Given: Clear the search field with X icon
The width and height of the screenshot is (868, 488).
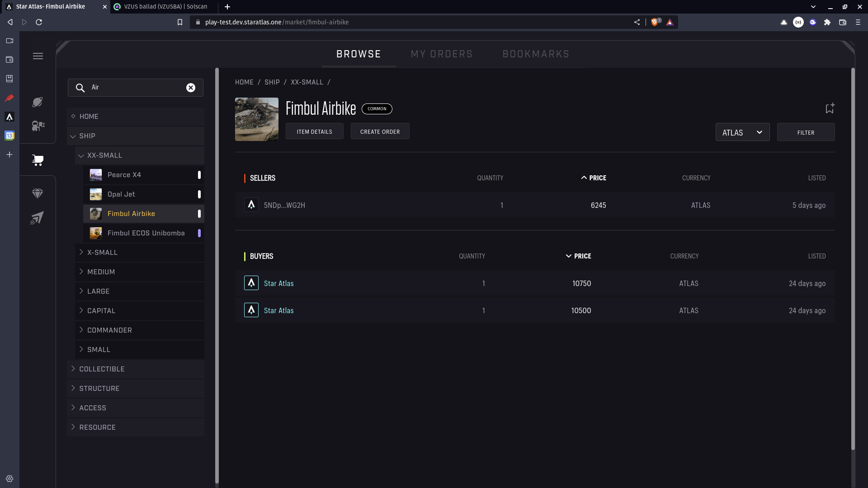Looking at the screenshot, I should coord(191,88).
